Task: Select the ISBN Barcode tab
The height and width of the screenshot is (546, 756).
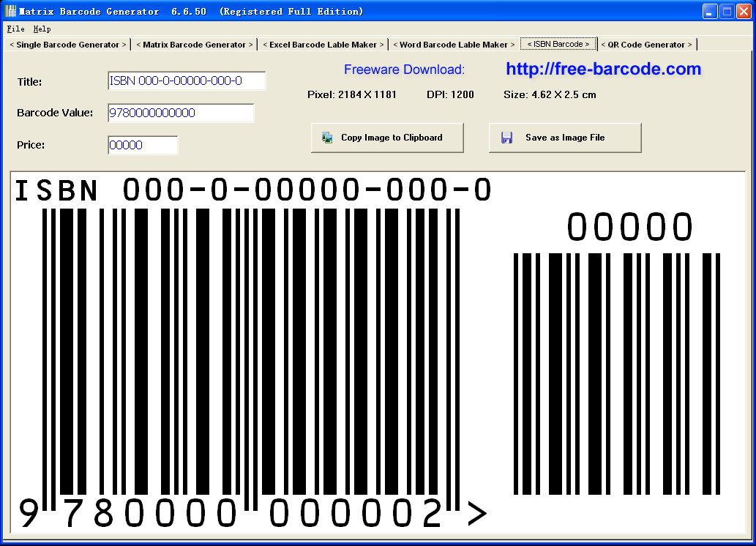Action: tap(558, 44)
